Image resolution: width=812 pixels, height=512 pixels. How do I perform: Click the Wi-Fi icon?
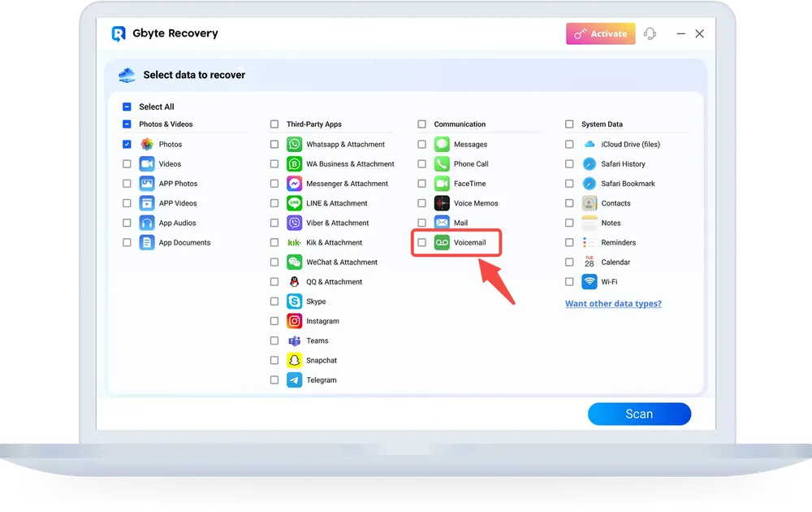pos(590,282)
